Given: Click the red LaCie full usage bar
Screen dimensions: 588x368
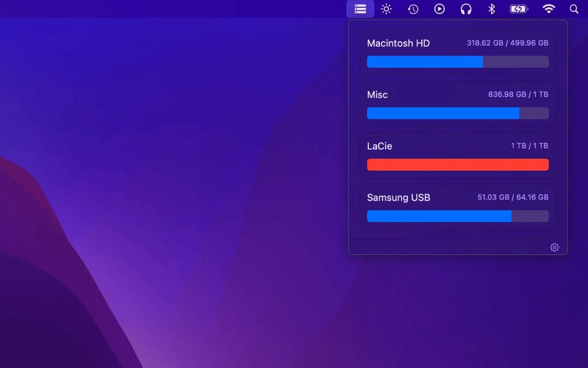Looking at the screenshot, I should 458,165.
